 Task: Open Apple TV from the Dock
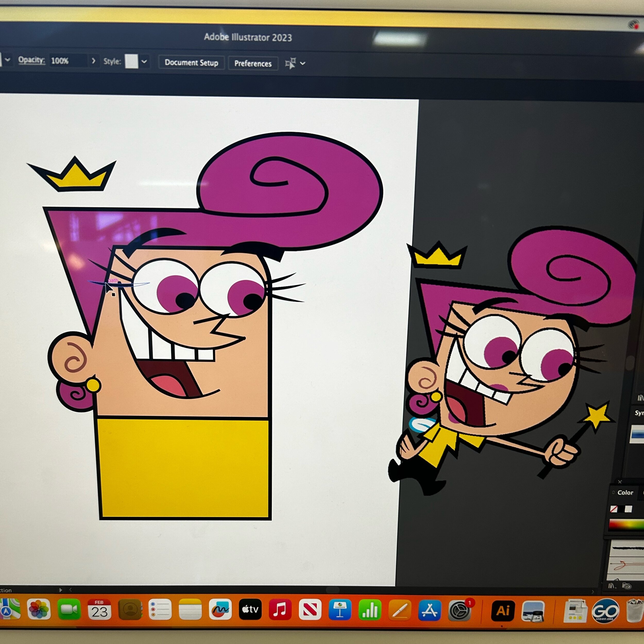(250, 609)
